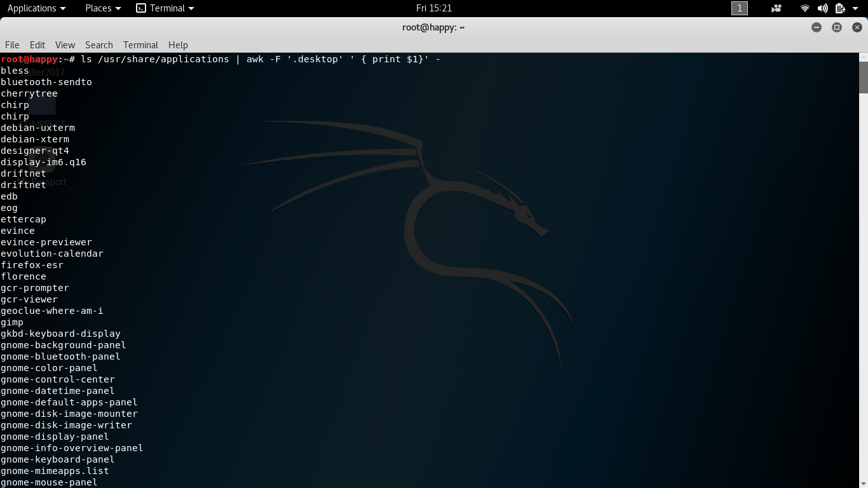Click the ls /usr/share/applications command text
The image size is (868, 488).
(155, 59)
